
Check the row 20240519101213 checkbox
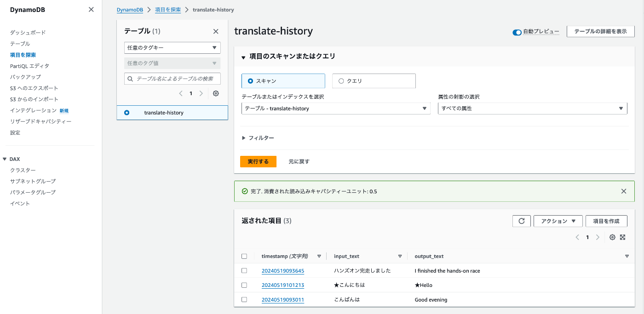point(244,285)
